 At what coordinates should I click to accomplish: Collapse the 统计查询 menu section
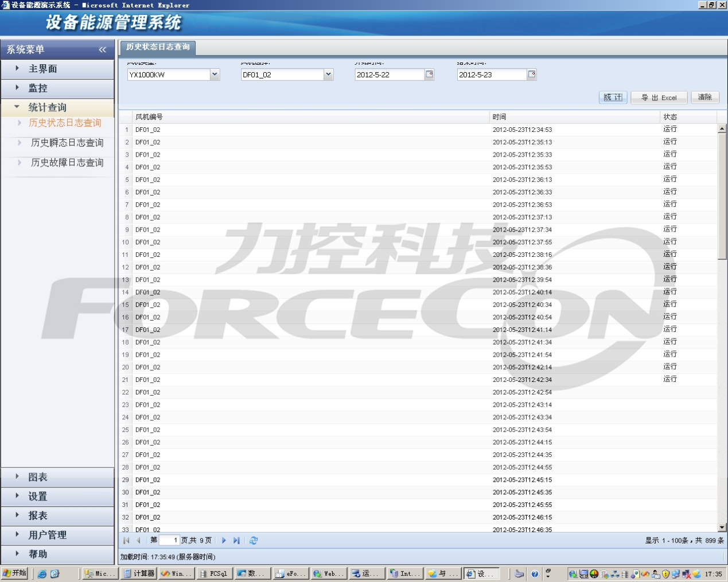(57, 107)
